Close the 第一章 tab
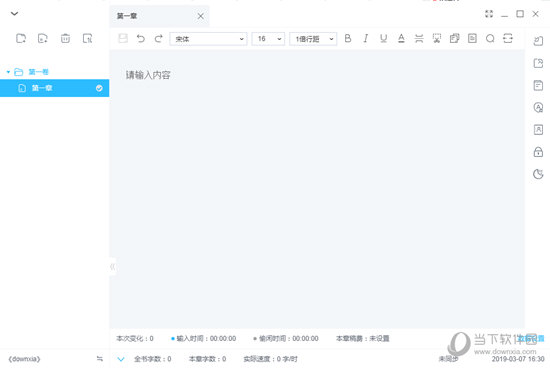Screen dimensions: 550x368 (x=200, y=16)
